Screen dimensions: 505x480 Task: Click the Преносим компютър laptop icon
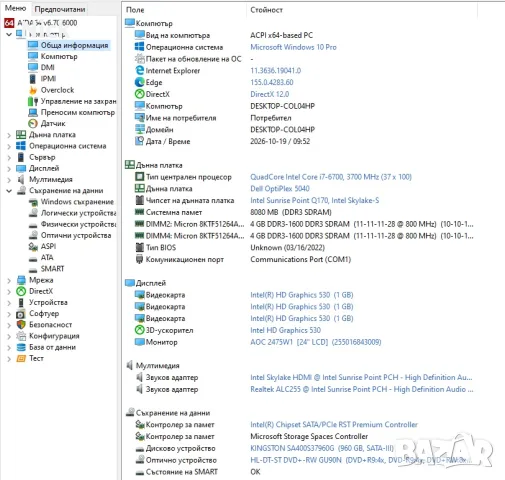tap(33, 112)
